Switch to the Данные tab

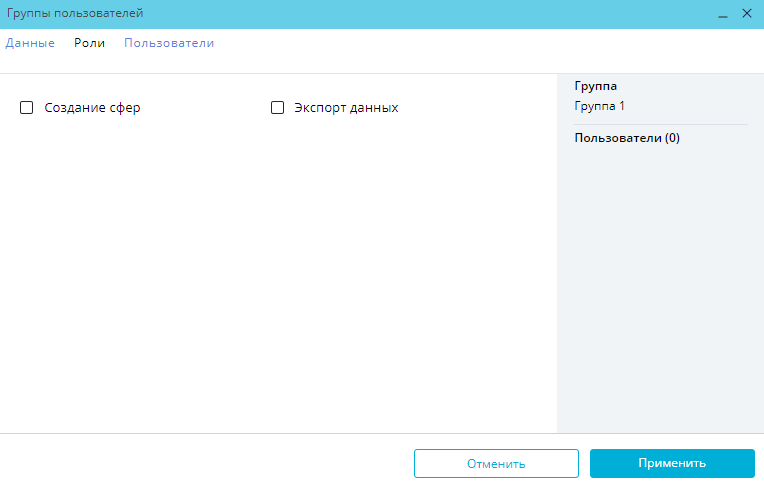tap(30, 43)
